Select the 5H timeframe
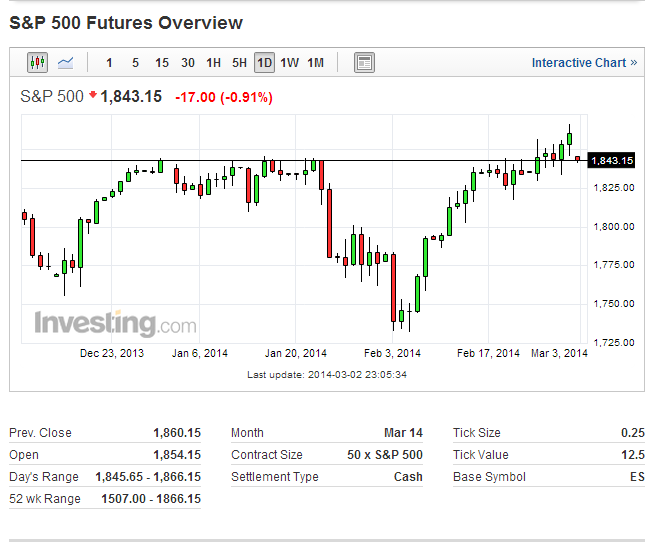This screenshot has height=543, width=655. 239,63
